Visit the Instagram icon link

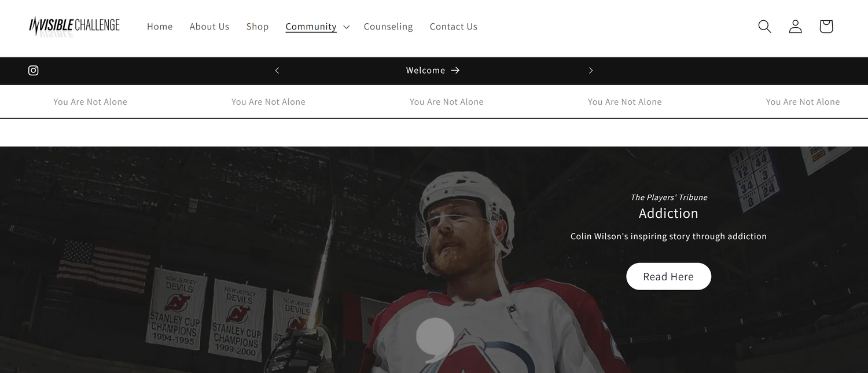click(34, 71)
